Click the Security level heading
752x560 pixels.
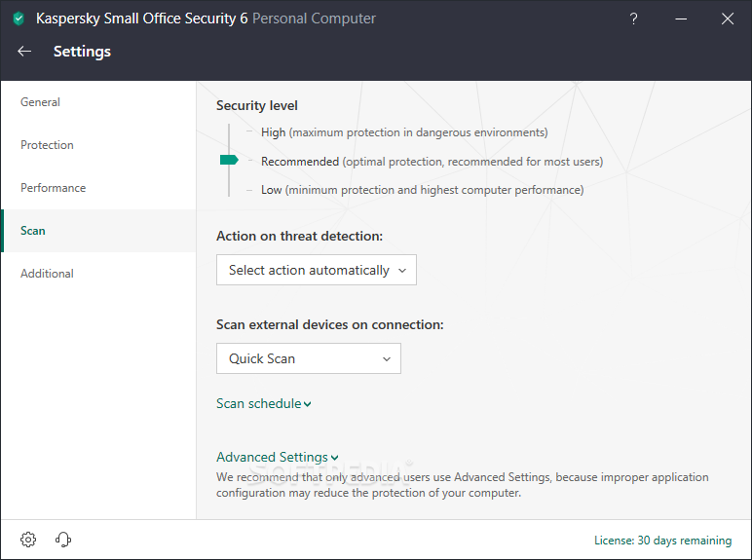(x=257, y=105)
